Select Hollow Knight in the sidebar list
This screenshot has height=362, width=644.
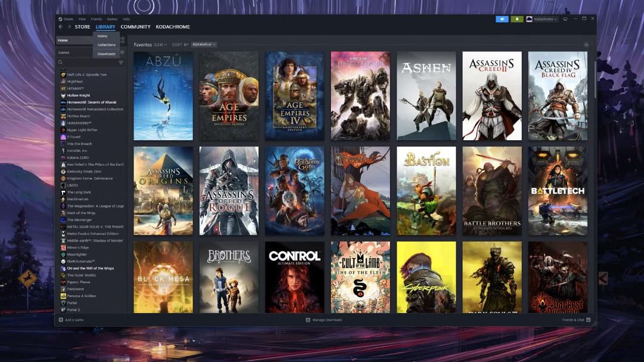[78, 95]
